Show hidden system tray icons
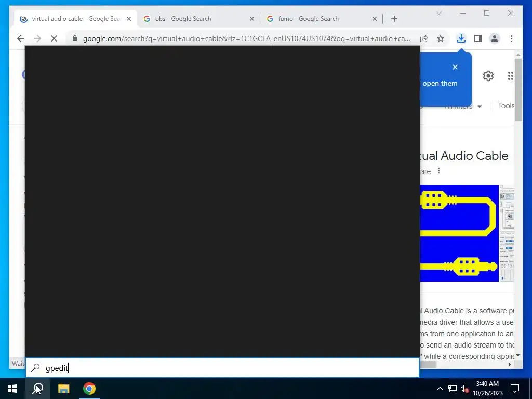 point(440,389)
